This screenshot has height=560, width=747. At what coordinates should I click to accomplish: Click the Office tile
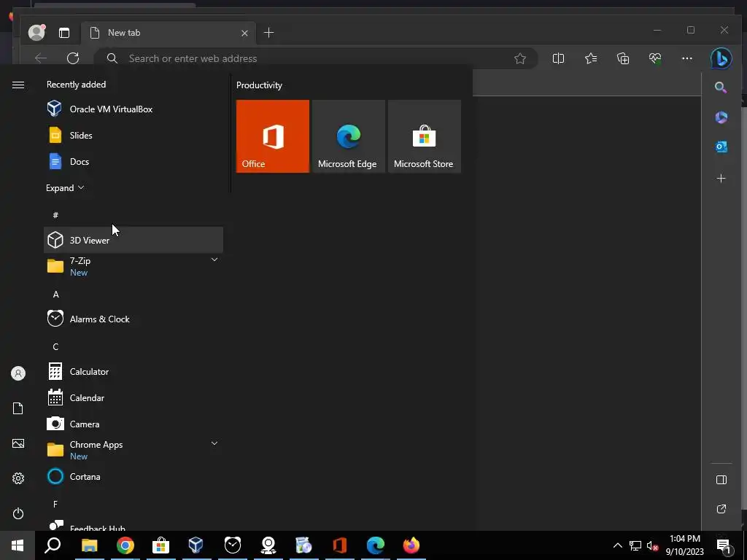[x=273, y=136]
